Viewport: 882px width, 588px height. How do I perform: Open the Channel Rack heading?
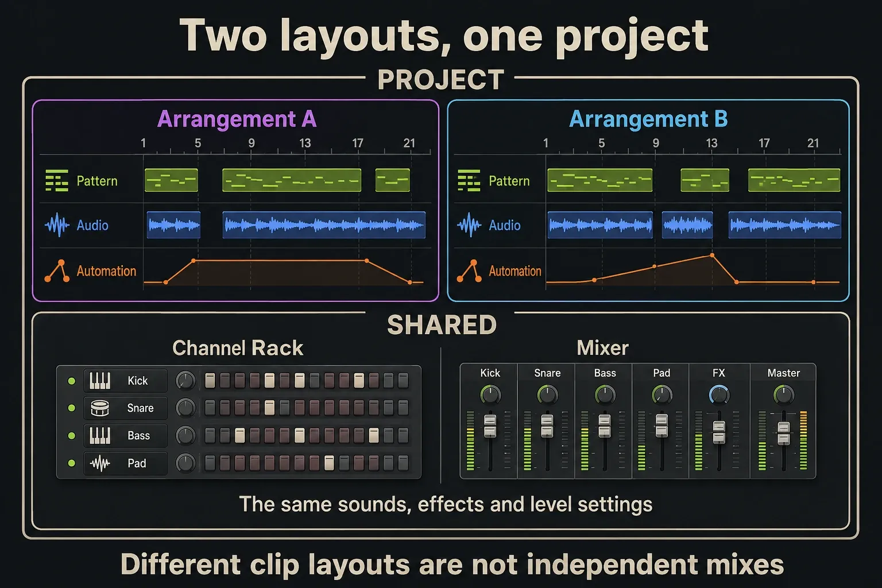[238, 348]
